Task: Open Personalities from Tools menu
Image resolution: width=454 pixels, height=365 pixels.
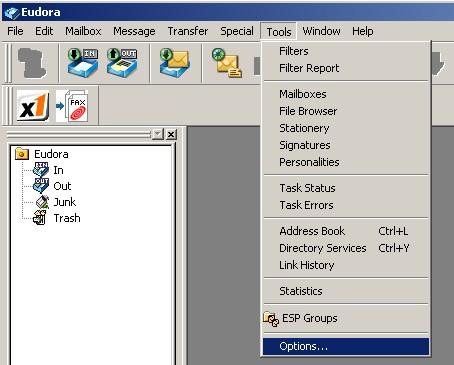Action: point(346,162)
